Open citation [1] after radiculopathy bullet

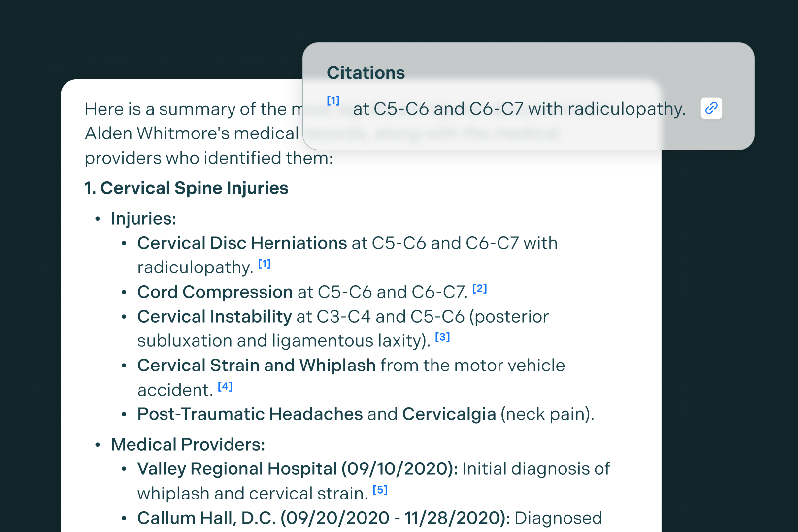[x=265, y=264]
